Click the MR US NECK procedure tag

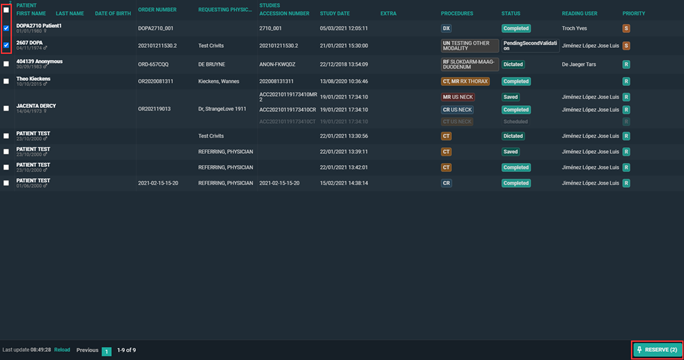coord(458,97)
